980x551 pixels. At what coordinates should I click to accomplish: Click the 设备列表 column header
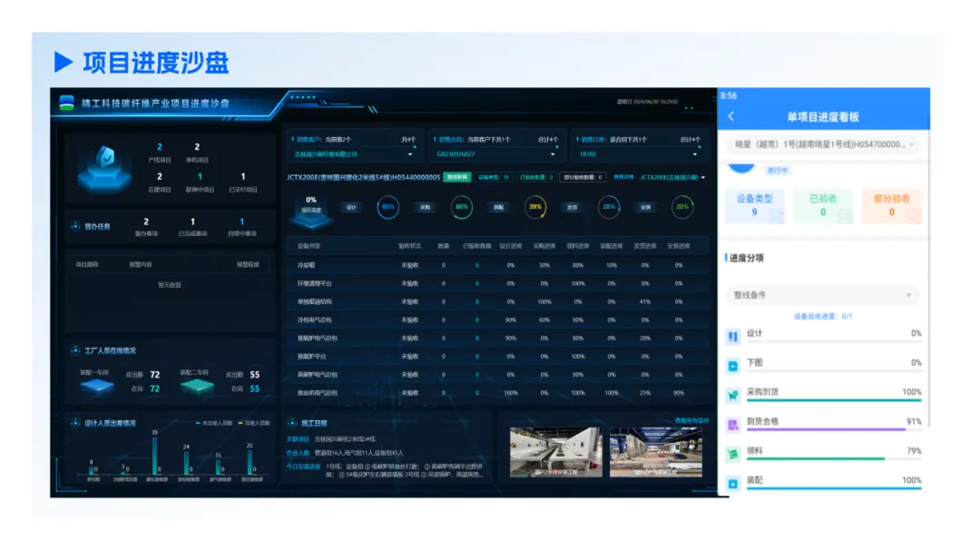[x=309, y=246]
